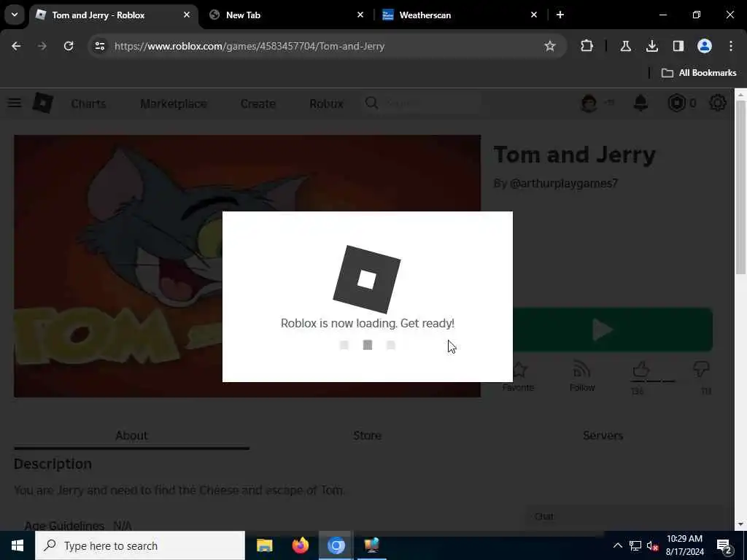Close the Tom and Jerry tab
The image size is (747, 560).
coord(187,15)
